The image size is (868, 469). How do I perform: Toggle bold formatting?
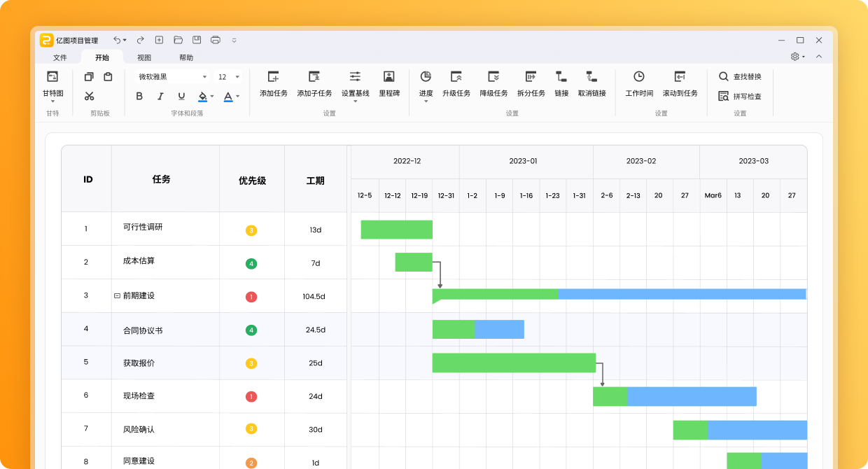pyautogui.click(x=139, y=97)
